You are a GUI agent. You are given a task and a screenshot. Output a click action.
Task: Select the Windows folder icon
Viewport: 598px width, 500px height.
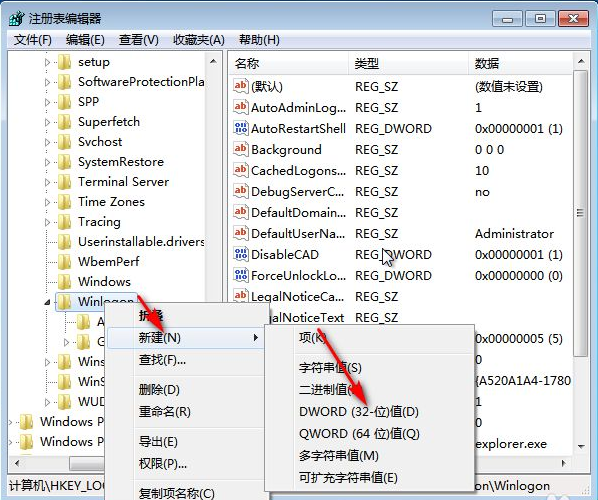point(64,281)
